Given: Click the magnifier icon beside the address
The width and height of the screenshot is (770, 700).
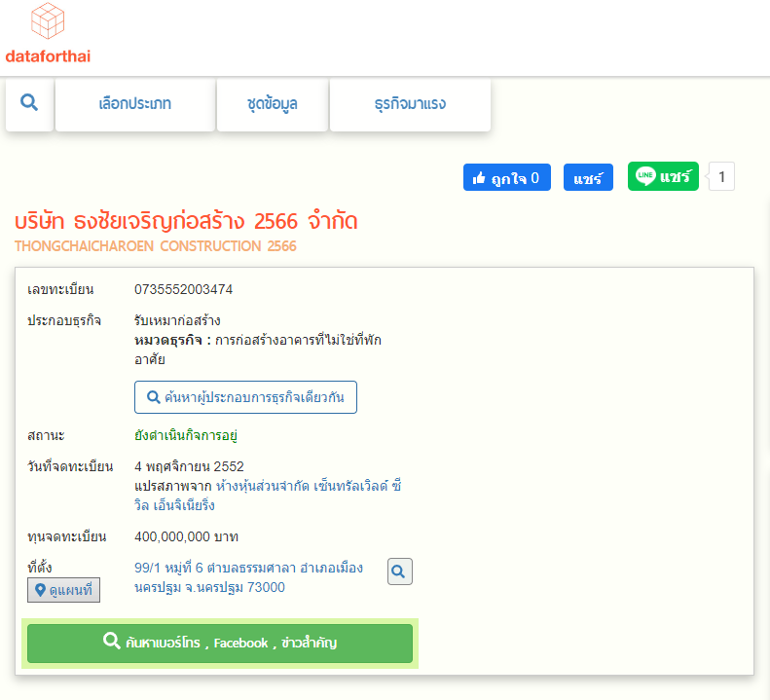Looking at the screenshot, I should coord(399,571).
